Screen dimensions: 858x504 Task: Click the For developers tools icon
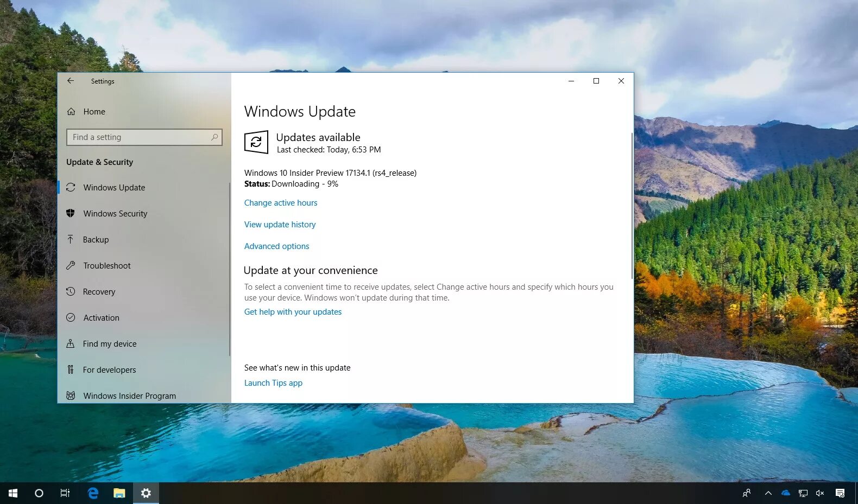(71, 369)
